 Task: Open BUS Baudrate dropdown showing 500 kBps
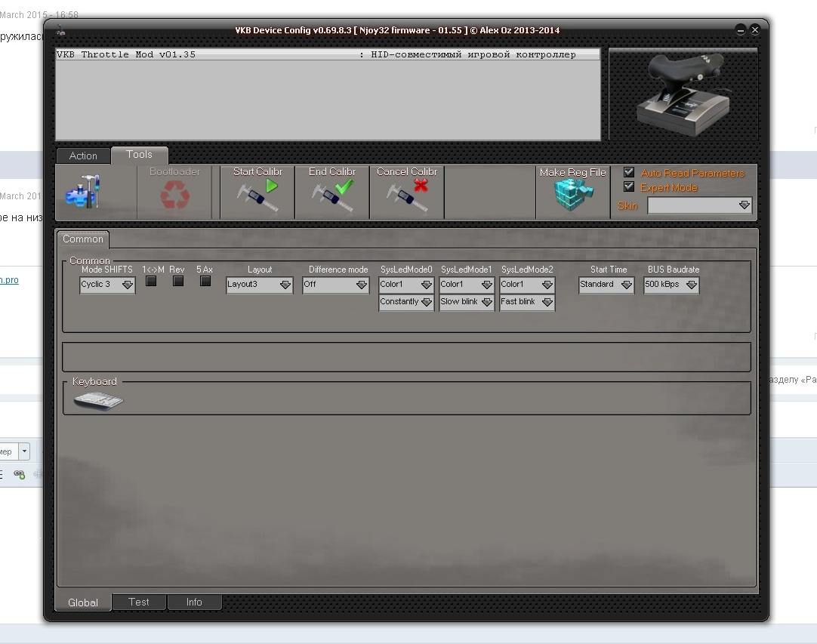(x=671, y=285)
